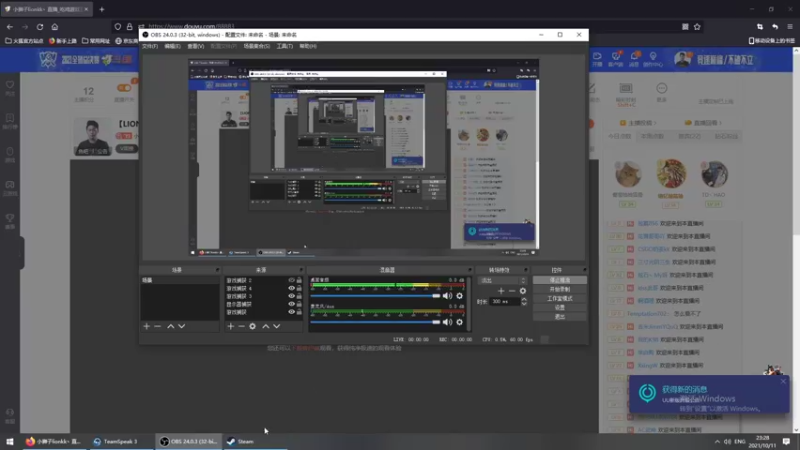Hide source 窗口捕获 4 with its eye icon

pos(291,288)
